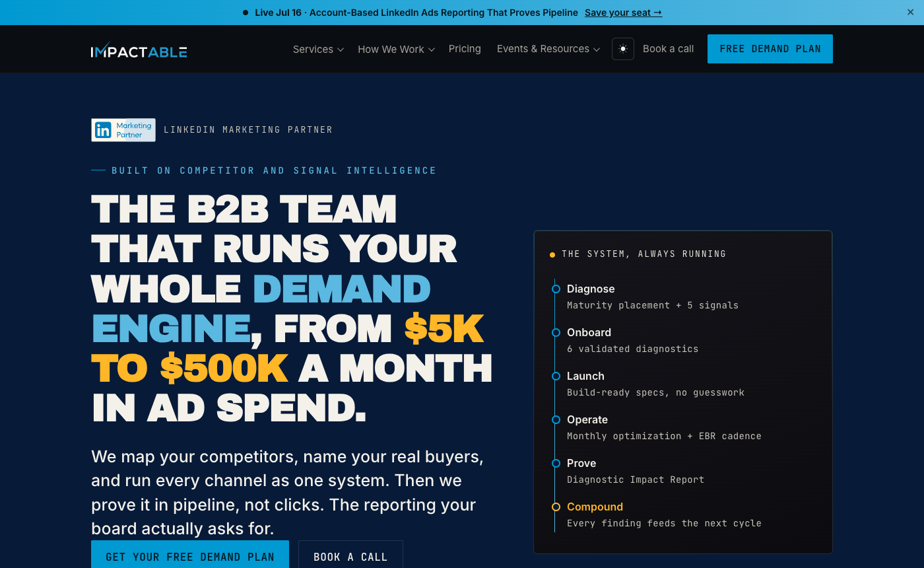Click 'Maturity placement + 5 signals' text
Image resolution: width=924 pixels, height=568 pixels.
click(x=653, y=305)
